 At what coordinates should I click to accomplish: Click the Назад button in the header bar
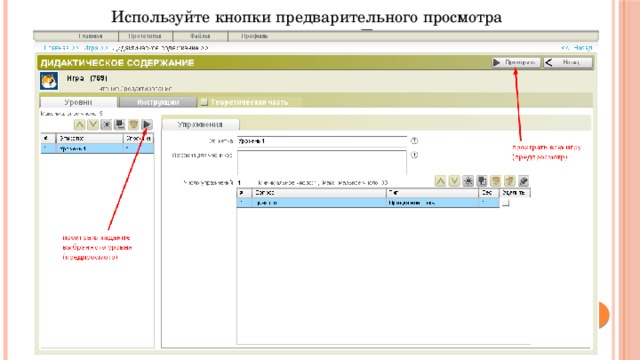coord(568,62)
